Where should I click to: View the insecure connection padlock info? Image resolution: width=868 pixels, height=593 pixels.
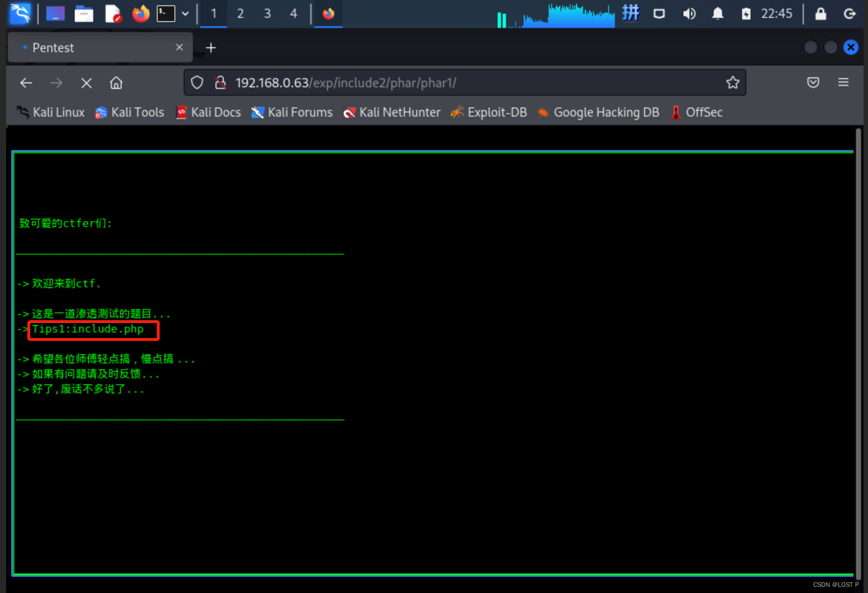click(x=220, y=83)
